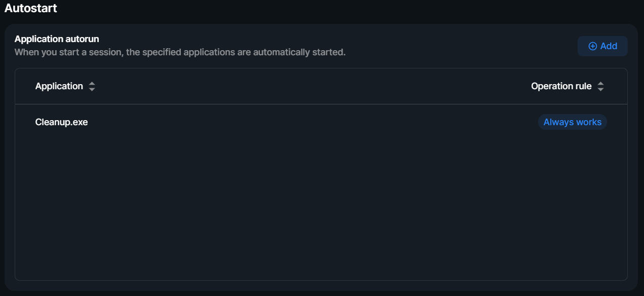Click the Operation rule column title text
This screenshot has width=644, height=296.
coord(561,86)
